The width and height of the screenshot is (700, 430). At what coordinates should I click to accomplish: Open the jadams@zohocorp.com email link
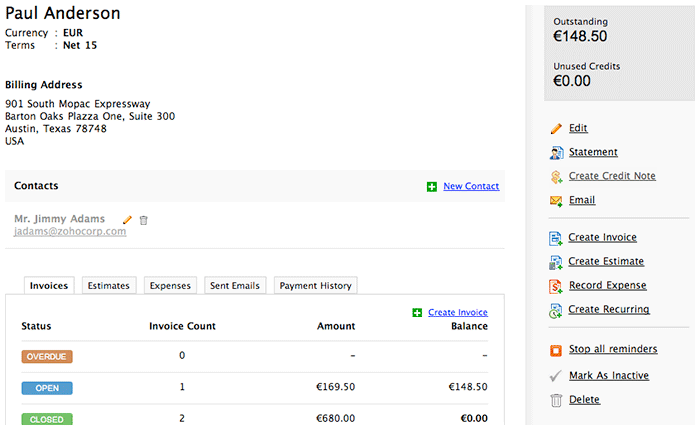(70, 231)
